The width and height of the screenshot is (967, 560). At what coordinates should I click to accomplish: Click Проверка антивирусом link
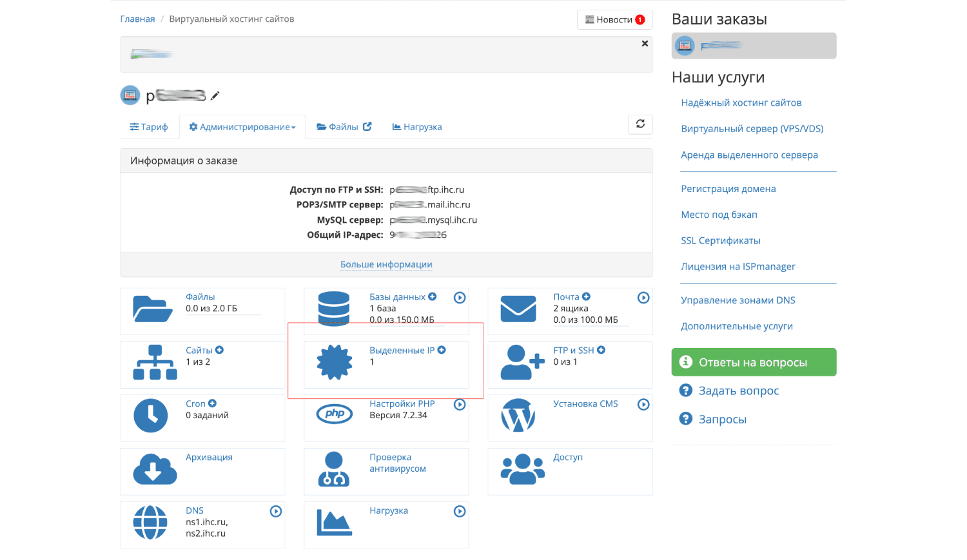point(398,463)
